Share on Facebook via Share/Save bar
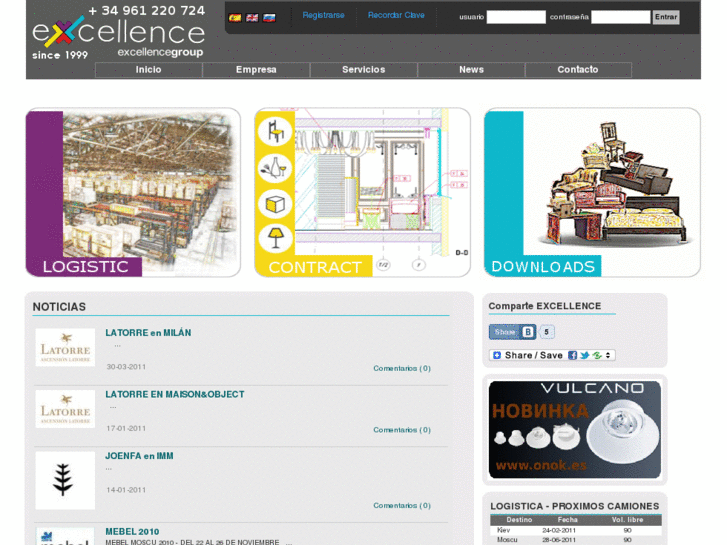 click(x=573, y=355)
